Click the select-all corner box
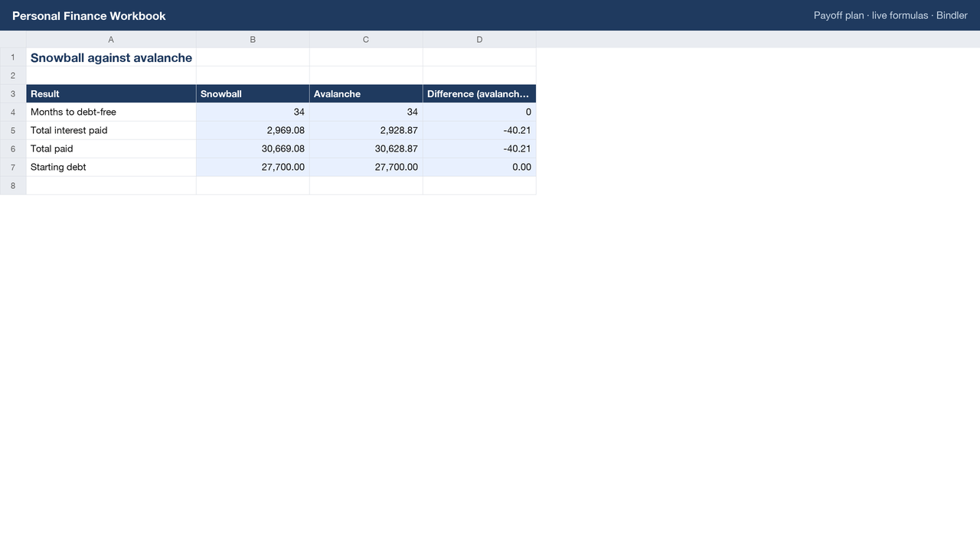Image resolution: width=980 pixels, height=551 pixels. (x=13, y=39)
